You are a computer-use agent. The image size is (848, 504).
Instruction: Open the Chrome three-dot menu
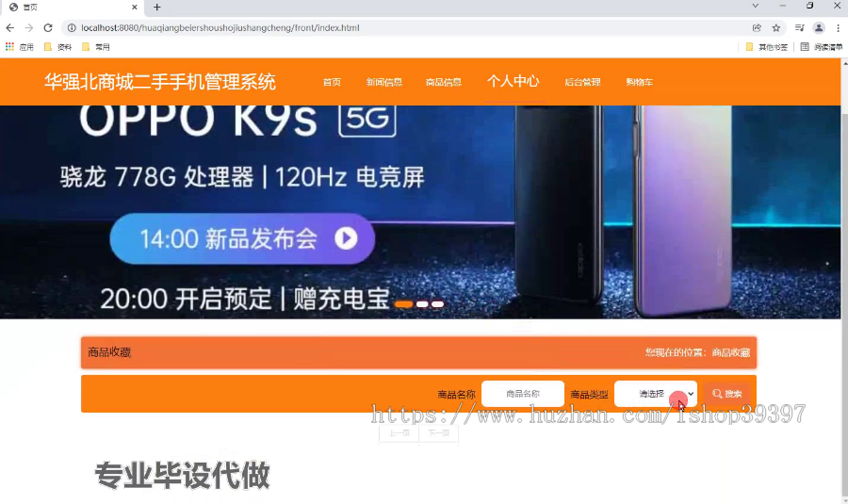[x=838, y=27]
